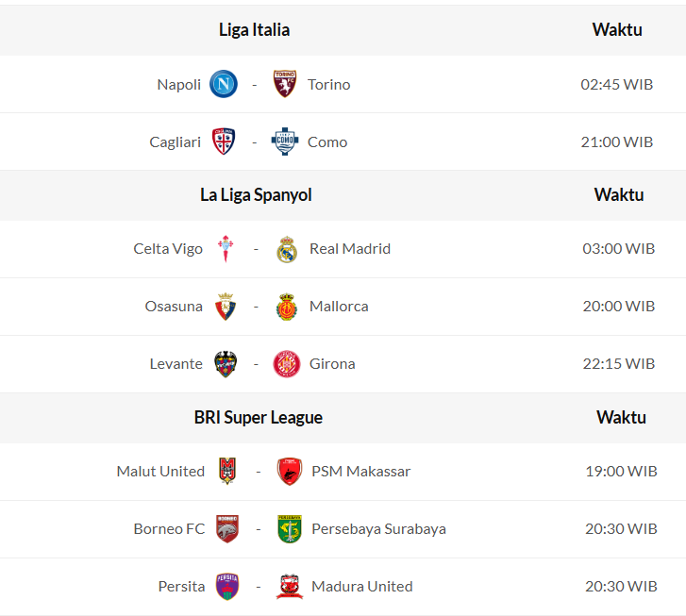The image size is (686, 616).
Task: Select the Liga Italia section header
Action: 254,30
